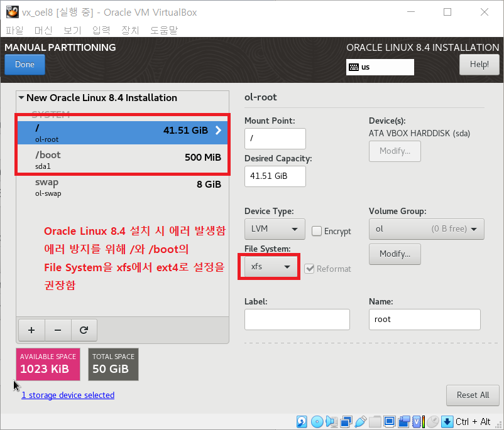The width and height of the screenshot is (504, 430).
Task: Select the / ol-root partition row
Action: click(123, 132)
